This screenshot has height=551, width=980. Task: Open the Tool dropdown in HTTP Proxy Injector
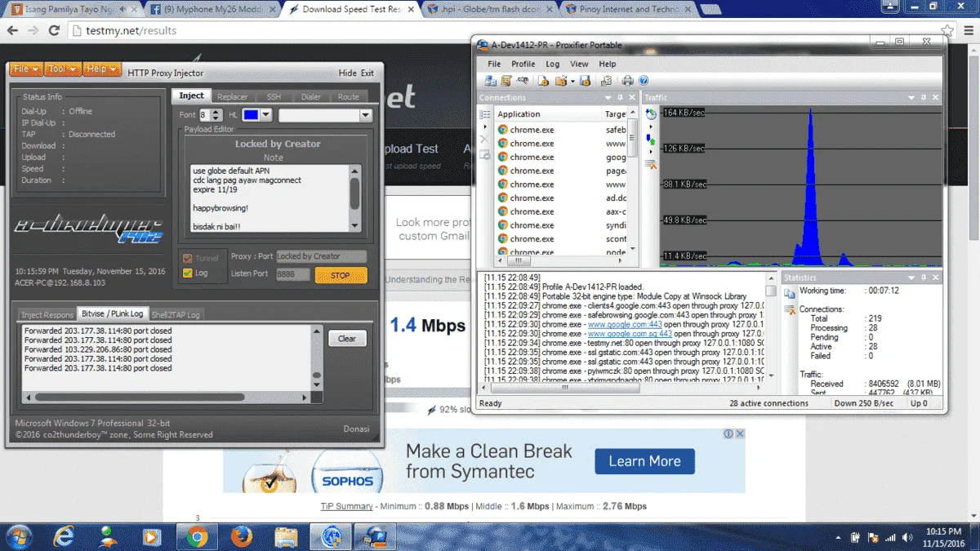point(61,69)
